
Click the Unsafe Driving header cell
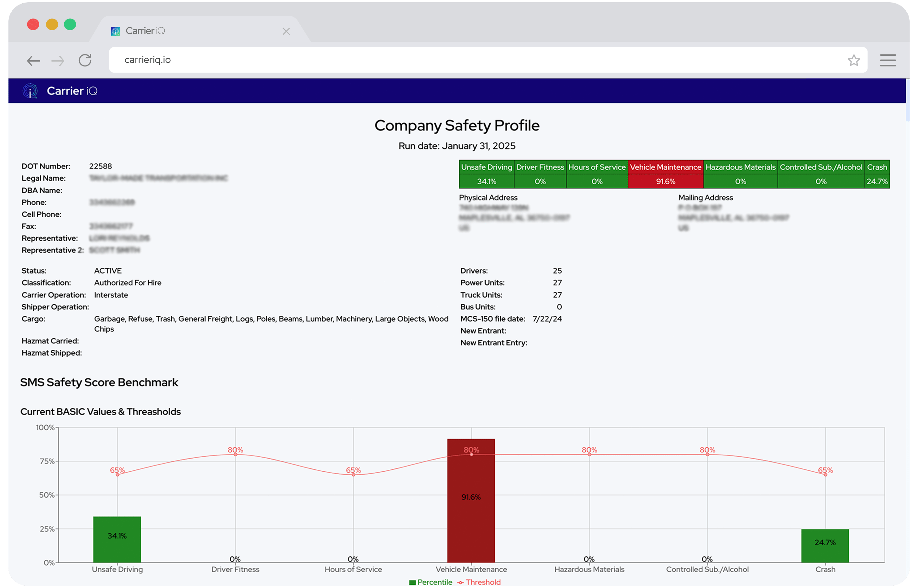486,167
